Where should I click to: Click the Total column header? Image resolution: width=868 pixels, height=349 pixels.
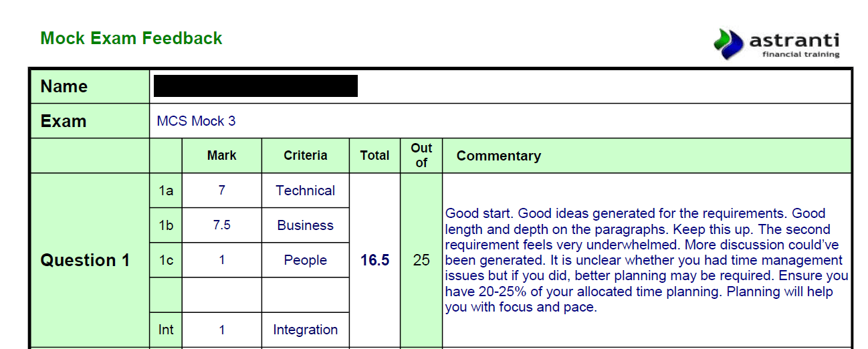(374, 156)
